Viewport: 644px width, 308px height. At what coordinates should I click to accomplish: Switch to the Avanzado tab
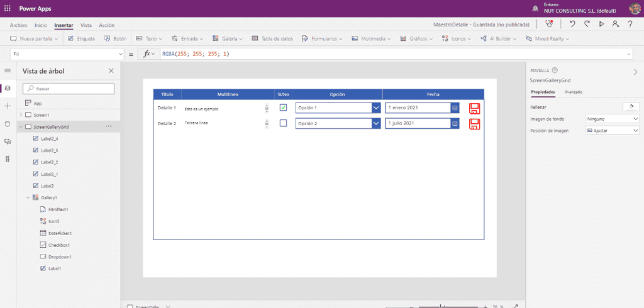pyautogui.click(x=574, y=92)
